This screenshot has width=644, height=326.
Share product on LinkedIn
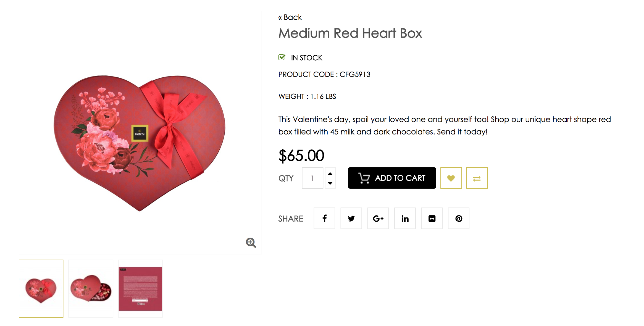(405, 218)
